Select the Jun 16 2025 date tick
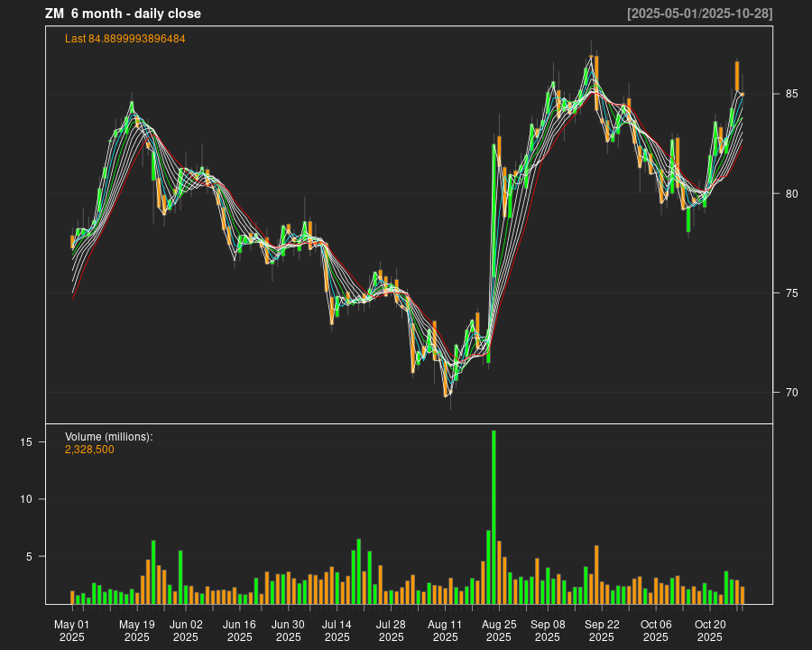Screen dimensions: 812x650 (x=240, y=630)
